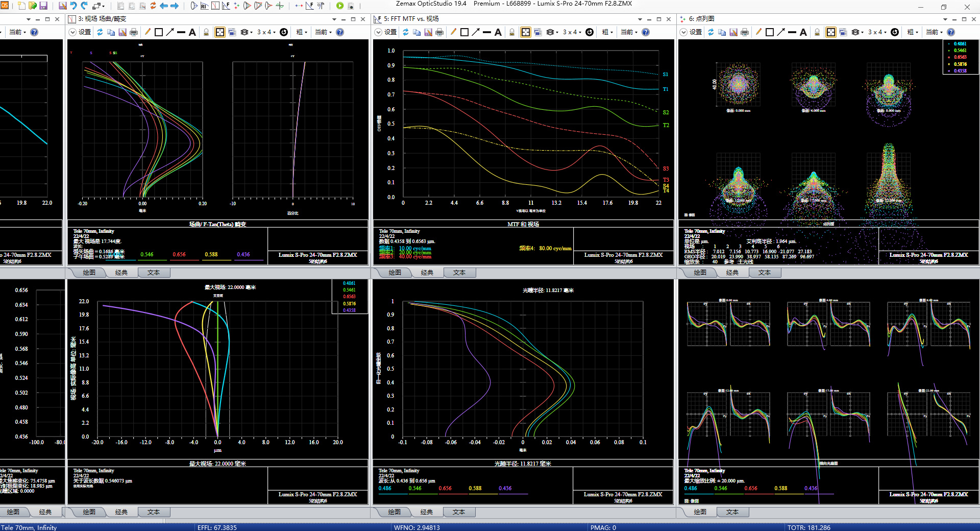Click the green 0.546 wavelength legend under 场曲 plot

click(147, 254)
